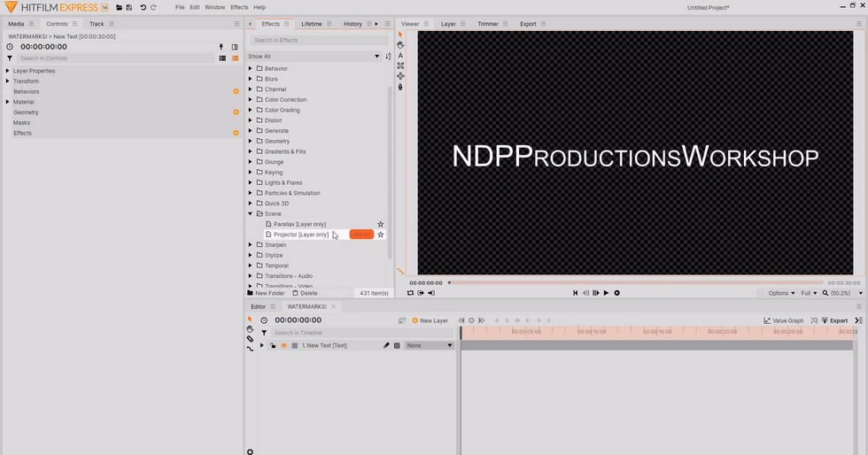
Task: Click the Set In point icon under viewer
Action: click(421, 293)
